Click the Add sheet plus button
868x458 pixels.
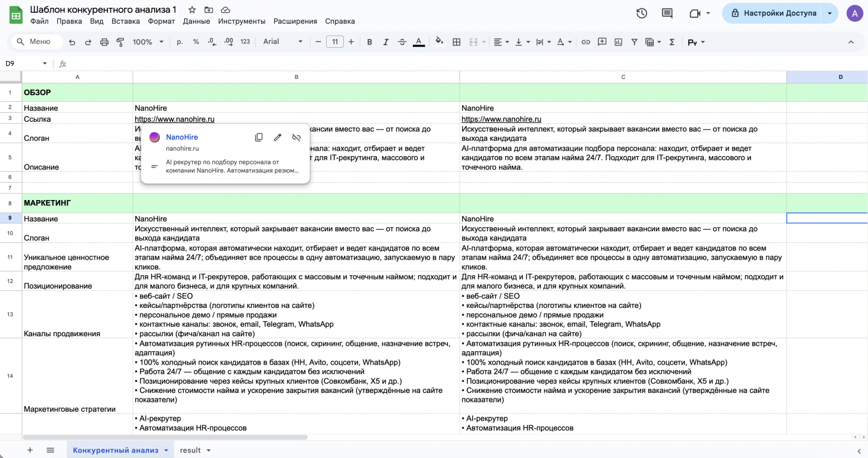[x=30, y=450]
